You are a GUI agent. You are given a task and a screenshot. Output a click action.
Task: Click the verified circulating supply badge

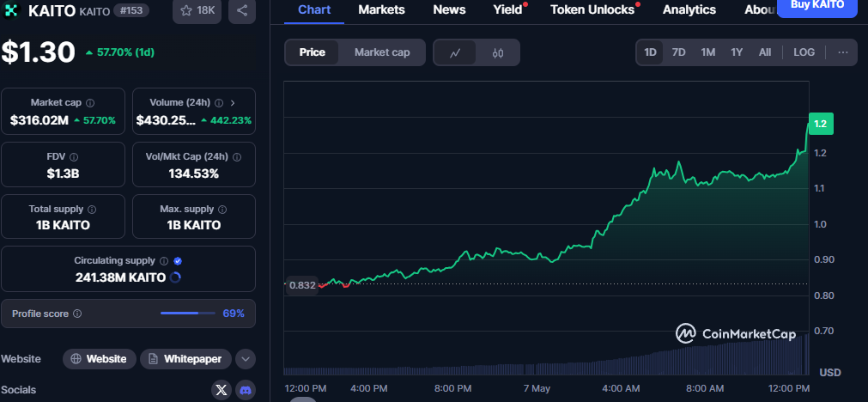coord(178,261)
